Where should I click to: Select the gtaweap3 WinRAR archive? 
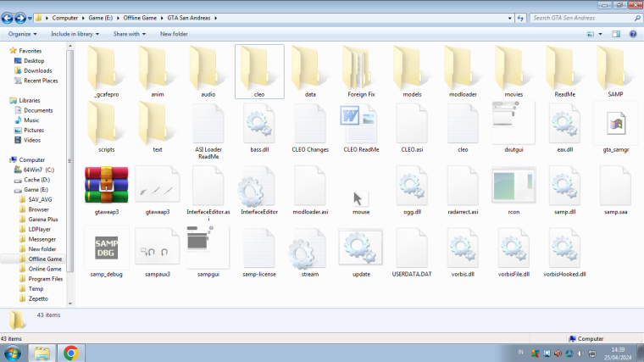(107, 185)
